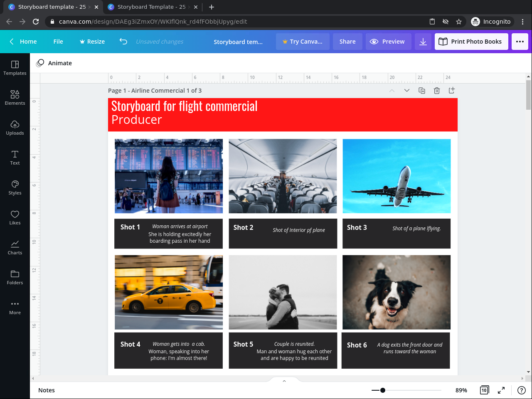Open the Folders side panel

click(15, 277)
